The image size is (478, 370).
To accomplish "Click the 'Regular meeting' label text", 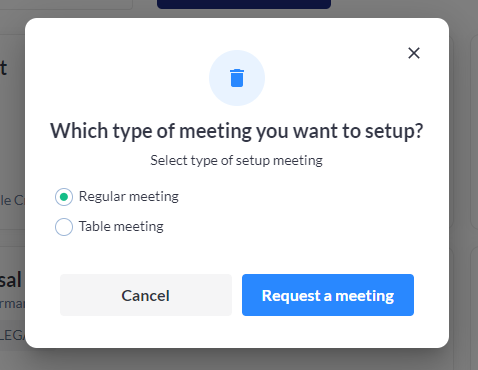I will click(129, 197).
